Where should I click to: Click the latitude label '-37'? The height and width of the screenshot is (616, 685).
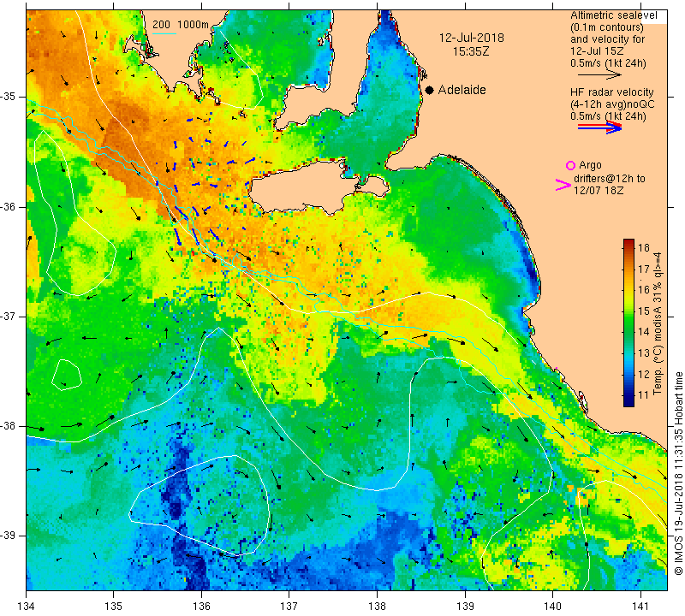tap(9, 316)
